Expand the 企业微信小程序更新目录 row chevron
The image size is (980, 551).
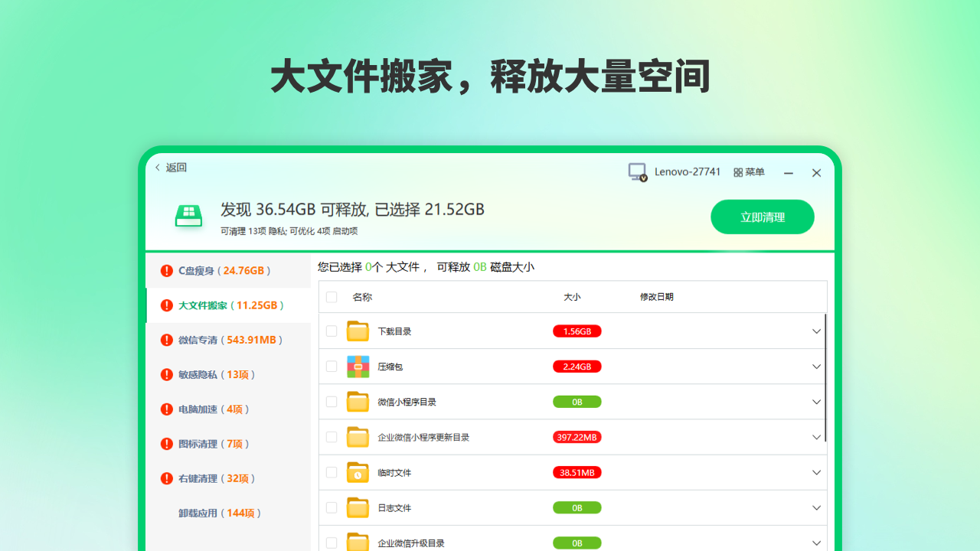coord(816,437)
